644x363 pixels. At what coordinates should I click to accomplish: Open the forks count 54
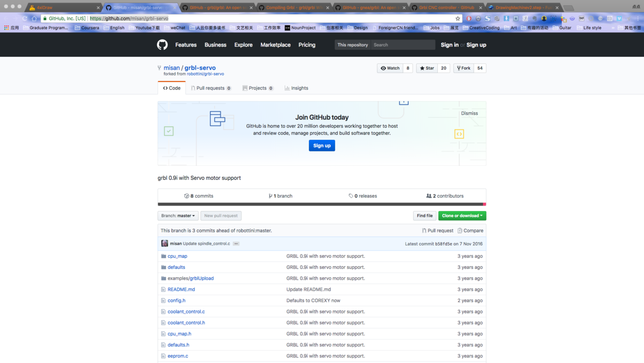point(480,68)
